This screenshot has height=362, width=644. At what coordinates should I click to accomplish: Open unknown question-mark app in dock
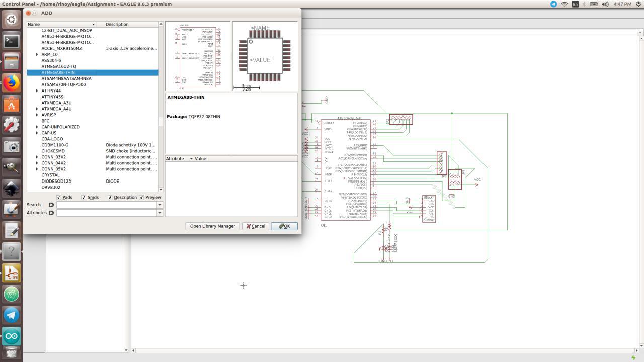pos(11,252)
